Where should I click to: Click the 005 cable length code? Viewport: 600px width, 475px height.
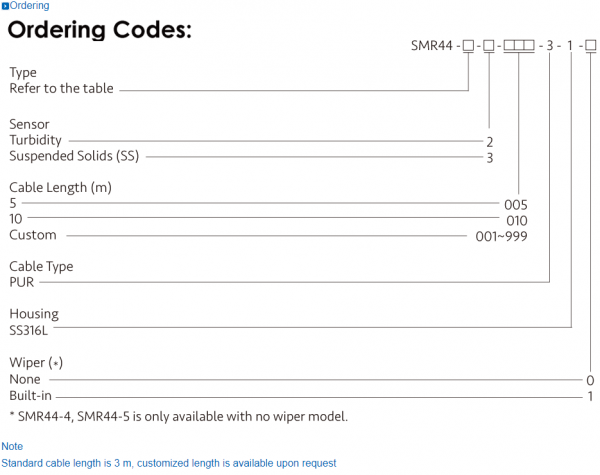[x=516, y=203]
